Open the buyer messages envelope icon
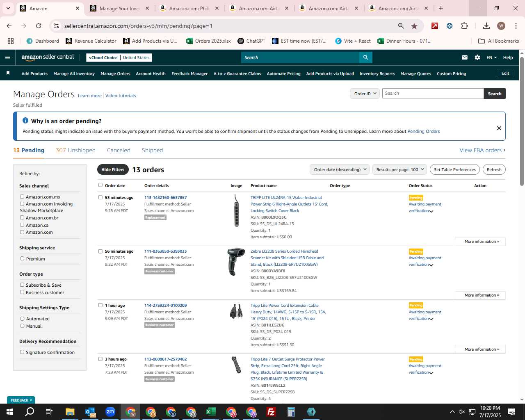 [x=465, y=57]
